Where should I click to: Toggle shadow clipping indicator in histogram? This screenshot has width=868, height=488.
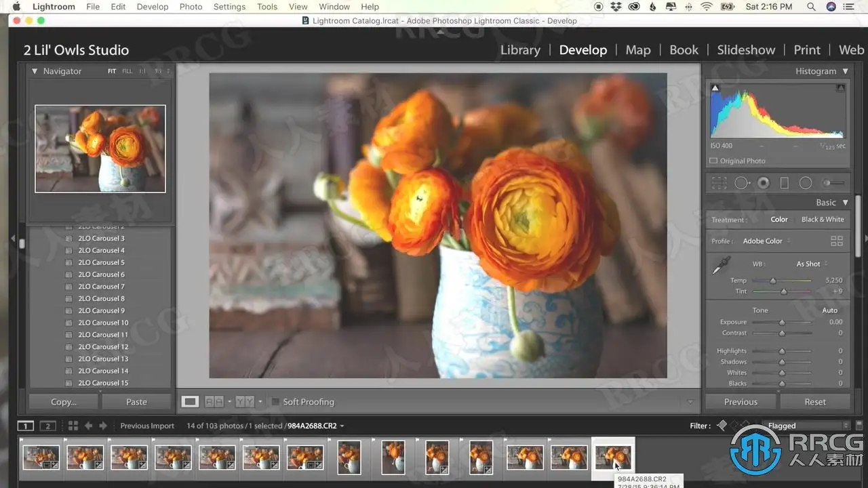pyautogui.click(x=715, y=88)
